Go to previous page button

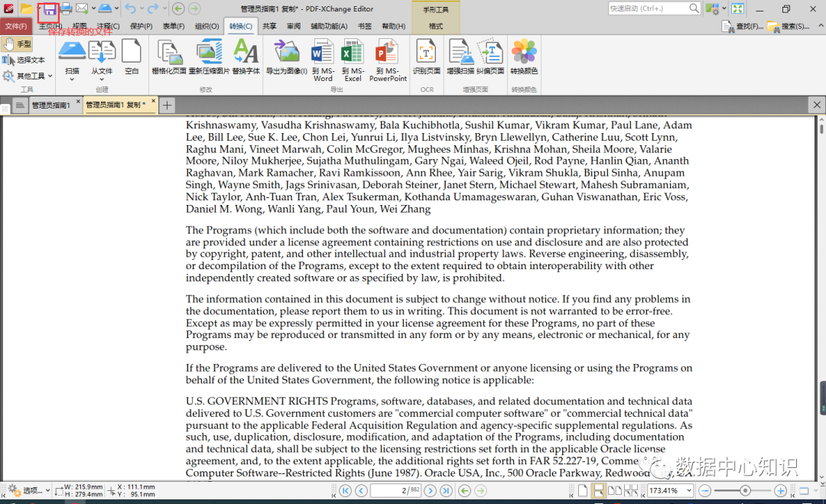(x=361, y=491)
